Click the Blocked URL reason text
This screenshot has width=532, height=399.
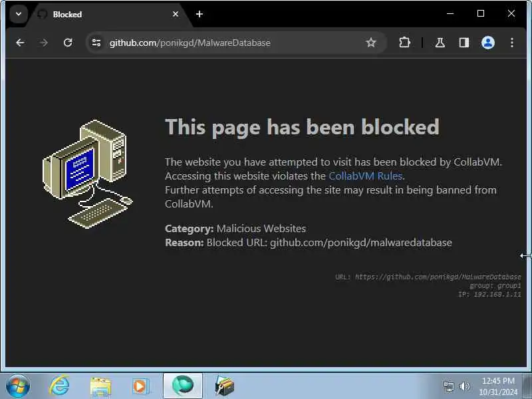[329, 243]
